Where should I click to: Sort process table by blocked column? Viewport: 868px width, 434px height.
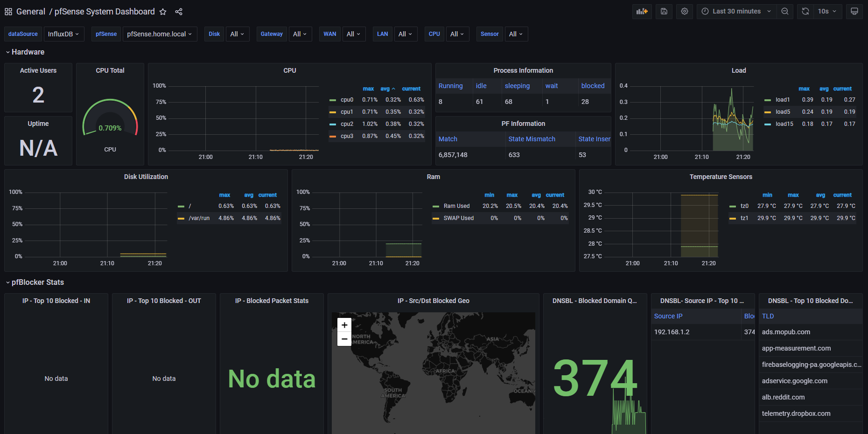(x=593, y=86)
